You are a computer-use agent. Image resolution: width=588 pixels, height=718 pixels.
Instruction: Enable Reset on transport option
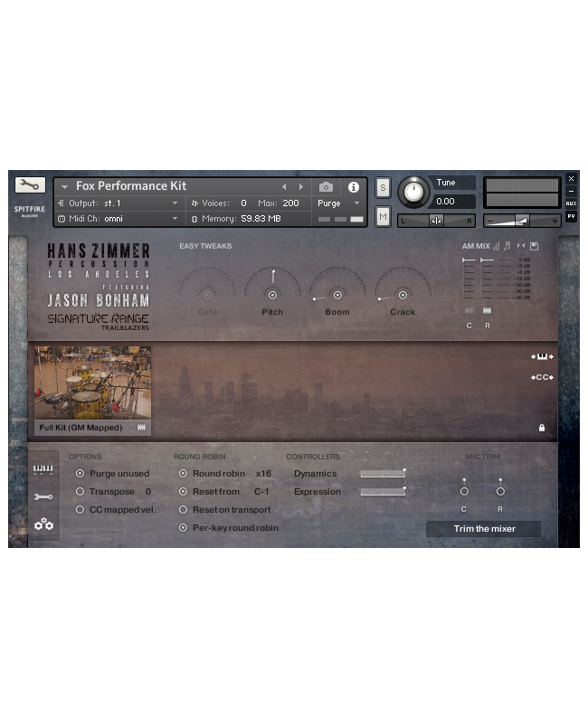coord(183,510)
